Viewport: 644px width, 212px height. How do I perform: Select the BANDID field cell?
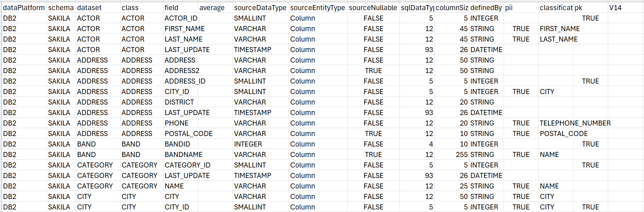pyautogui.click(x=177, y=144)
